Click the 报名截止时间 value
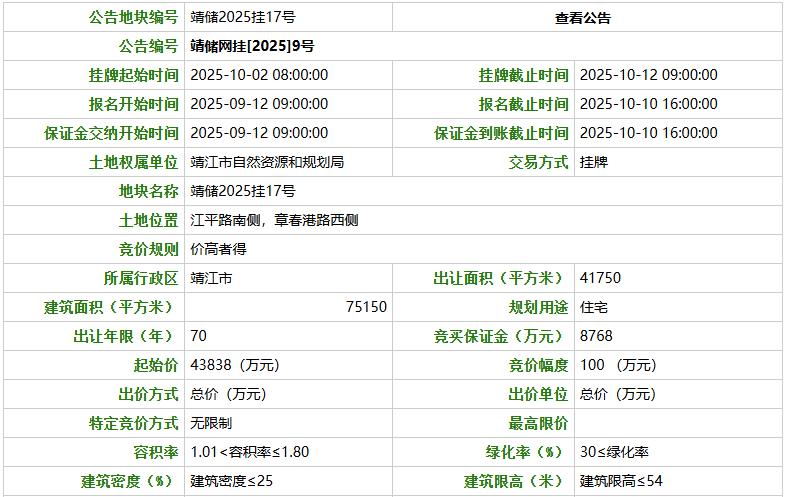The width and height of the screenshot is (785, 497). click(x=649, y=104)
